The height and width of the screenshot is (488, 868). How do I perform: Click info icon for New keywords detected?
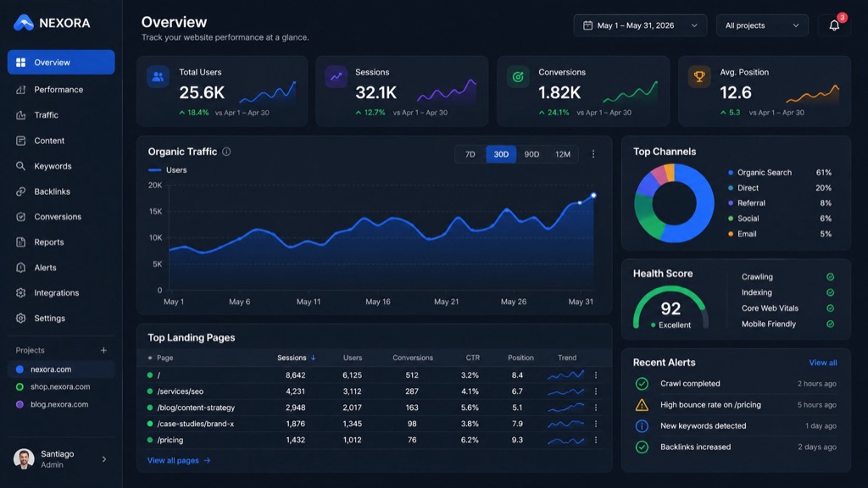(642, 426)
